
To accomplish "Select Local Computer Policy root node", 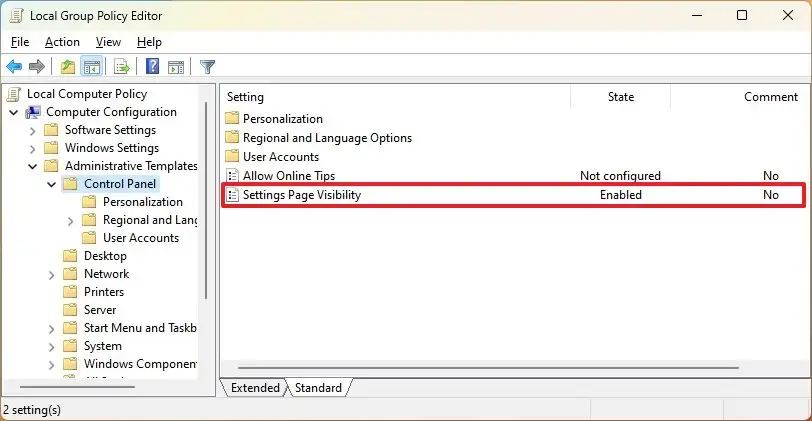I will [87, 94].
